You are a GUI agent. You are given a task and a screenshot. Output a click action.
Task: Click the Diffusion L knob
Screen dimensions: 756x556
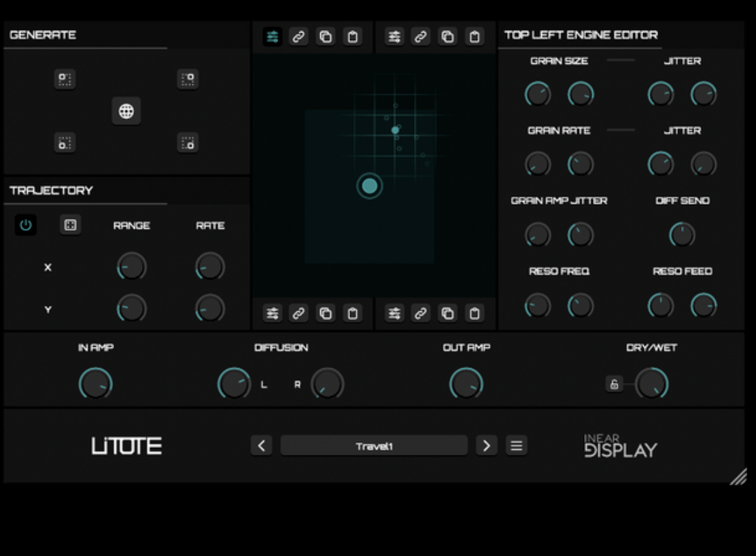click(235, 384)
